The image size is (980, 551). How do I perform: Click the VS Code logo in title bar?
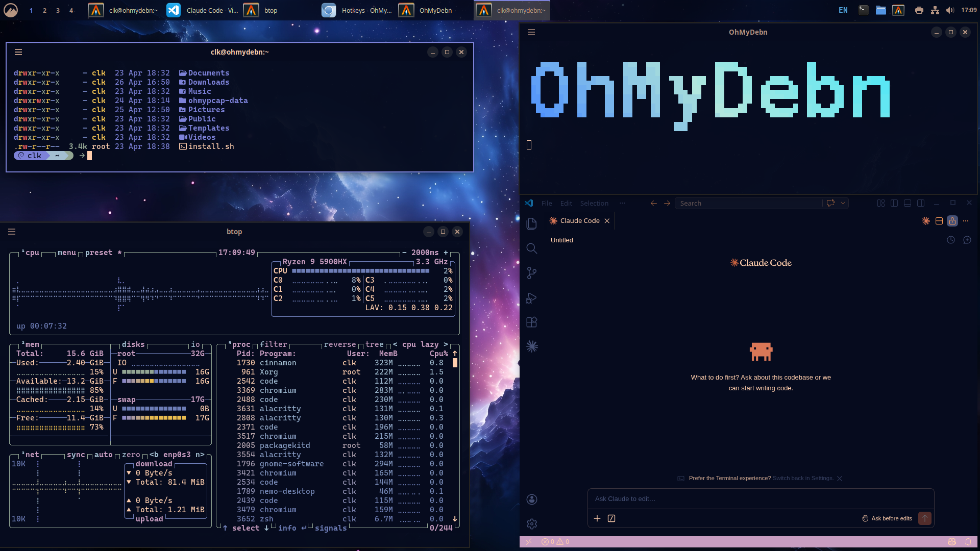pos(529,203)
